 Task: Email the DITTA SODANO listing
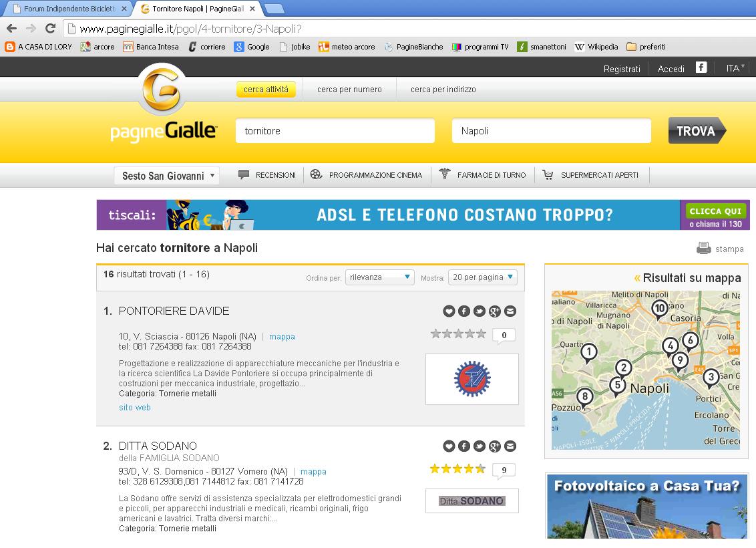510,446
